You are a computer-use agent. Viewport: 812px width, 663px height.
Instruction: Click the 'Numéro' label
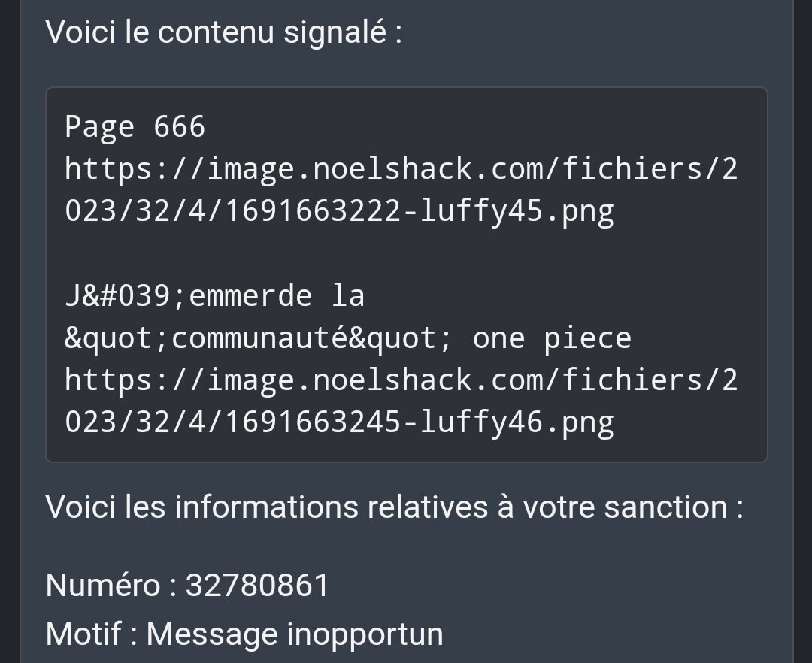[x=102, y=586]
